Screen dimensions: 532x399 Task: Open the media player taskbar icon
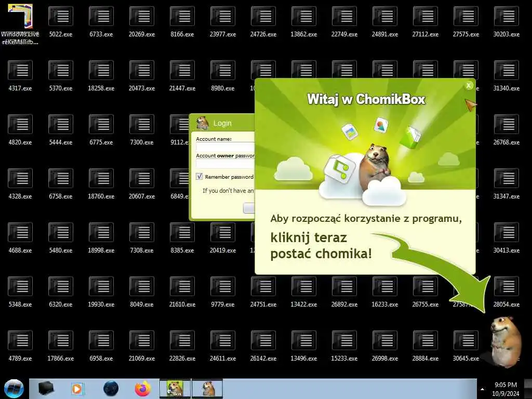(x=77, y=389)
